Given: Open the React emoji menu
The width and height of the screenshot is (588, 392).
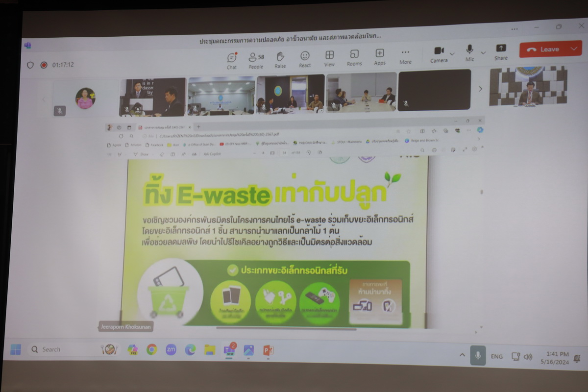Looking at the screenshot, I should tap(305, 60).
